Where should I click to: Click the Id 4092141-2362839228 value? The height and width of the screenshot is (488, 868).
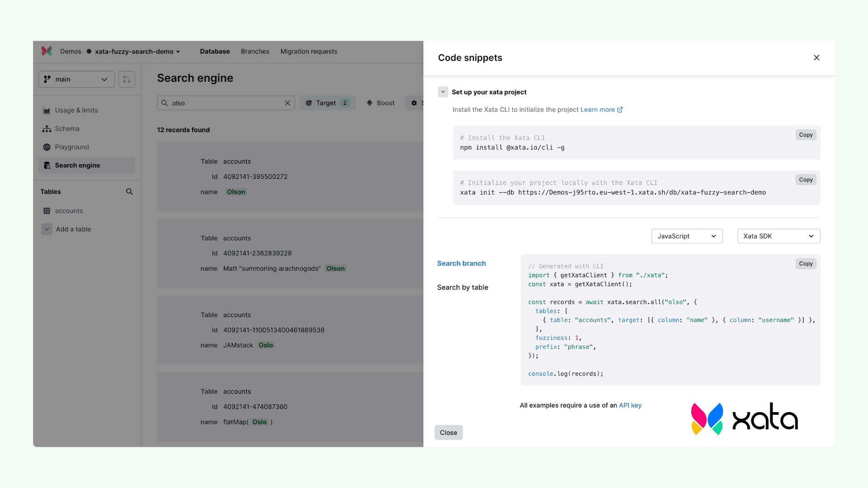pos(257,253)
